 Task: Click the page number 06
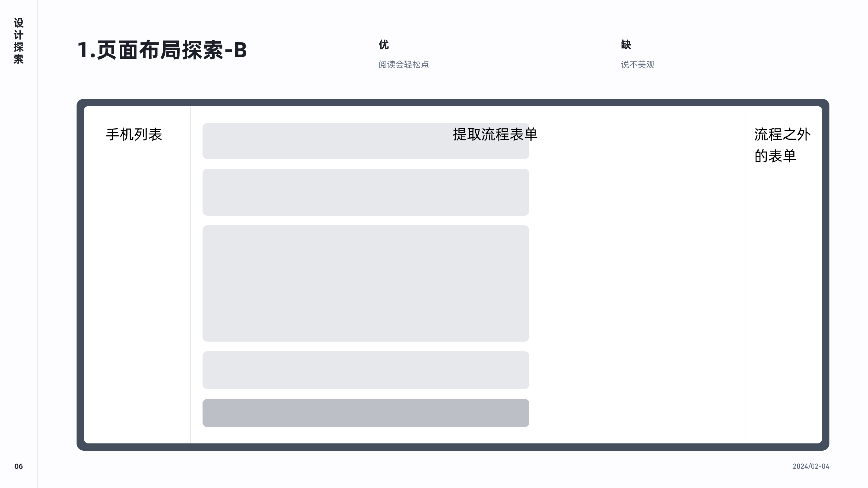18,466
